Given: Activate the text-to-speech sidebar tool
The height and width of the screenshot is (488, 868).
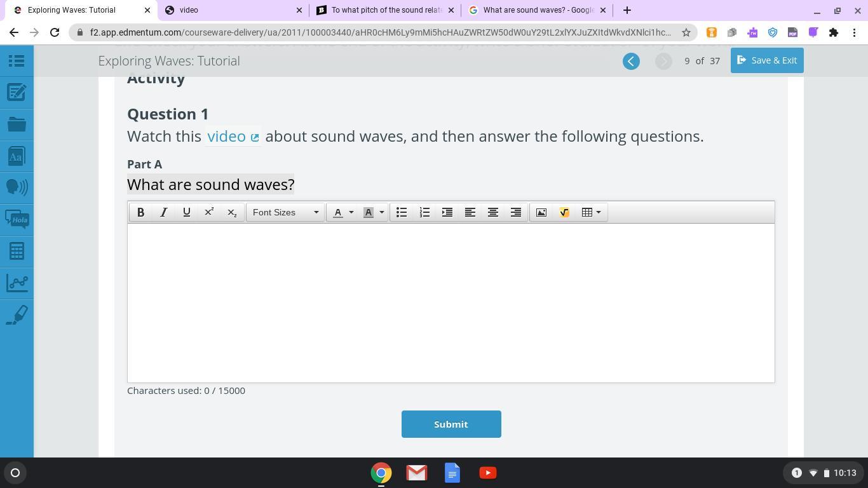Looking at the screenshot, I should pos(17,187).
